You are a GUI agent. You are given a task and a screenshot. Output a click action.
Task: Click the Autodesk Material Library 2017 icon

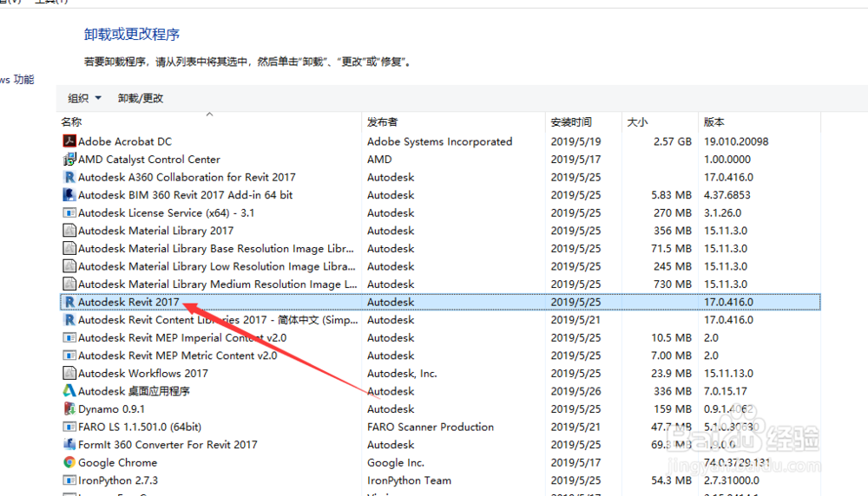tap(69, 231)
